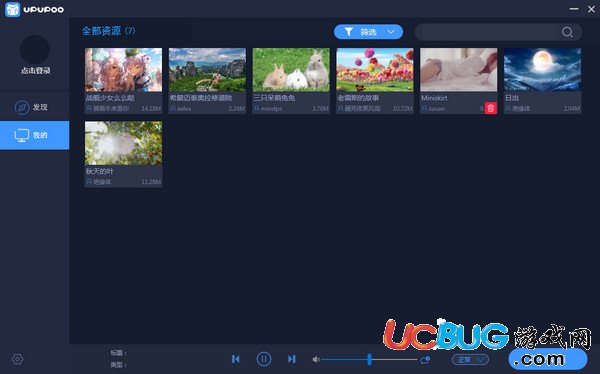This screenshot has height=374, width=600.
Task: Click the 14.18M file size text
Action: point(151,109)
